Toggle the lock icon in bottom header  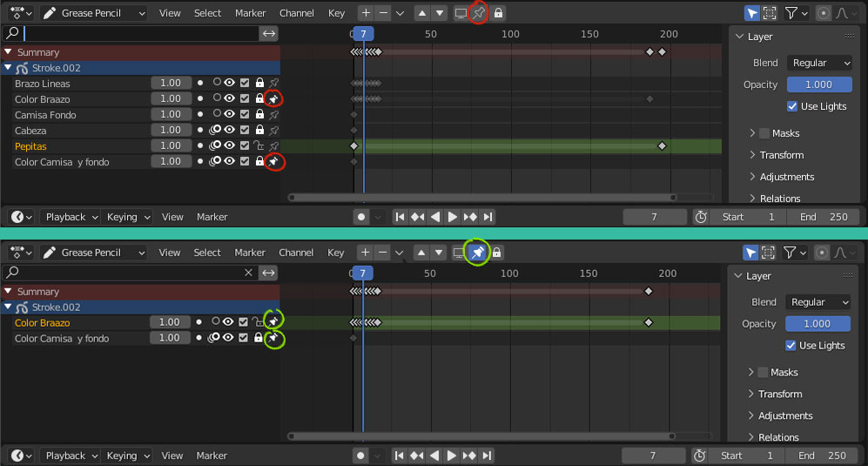(496, 252)
